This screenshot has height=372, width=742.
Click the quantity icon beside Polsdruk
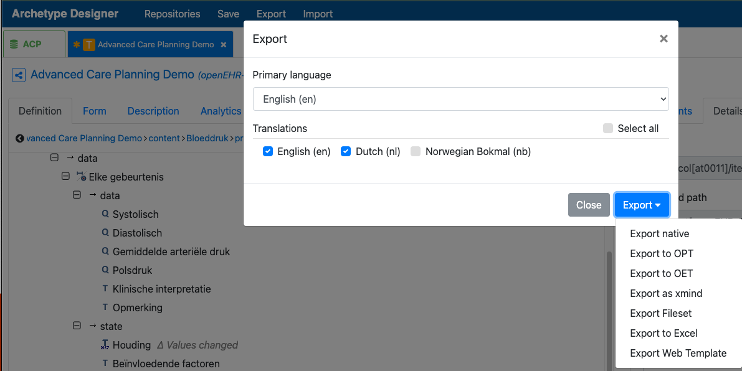coord(106,270)
